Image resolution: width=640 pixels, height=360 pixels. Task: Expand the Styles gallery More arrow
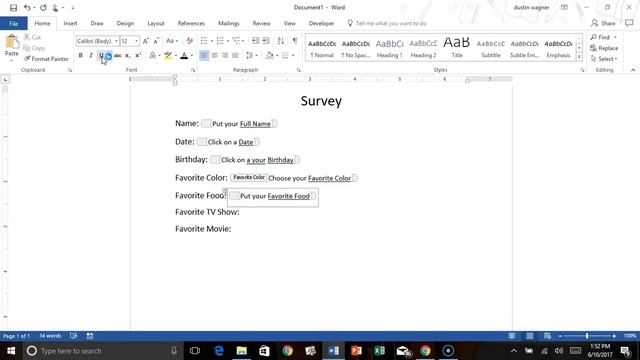point(579,58)
